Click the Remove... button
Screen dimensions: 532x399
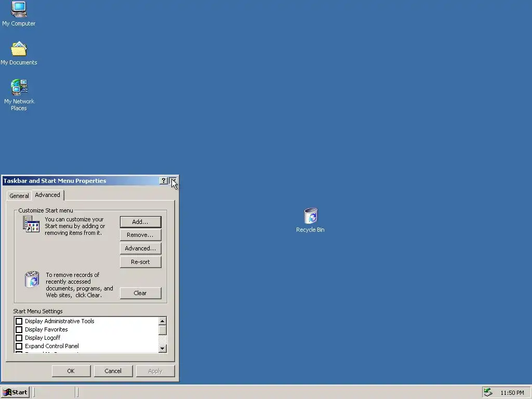(x=140, y=235)
